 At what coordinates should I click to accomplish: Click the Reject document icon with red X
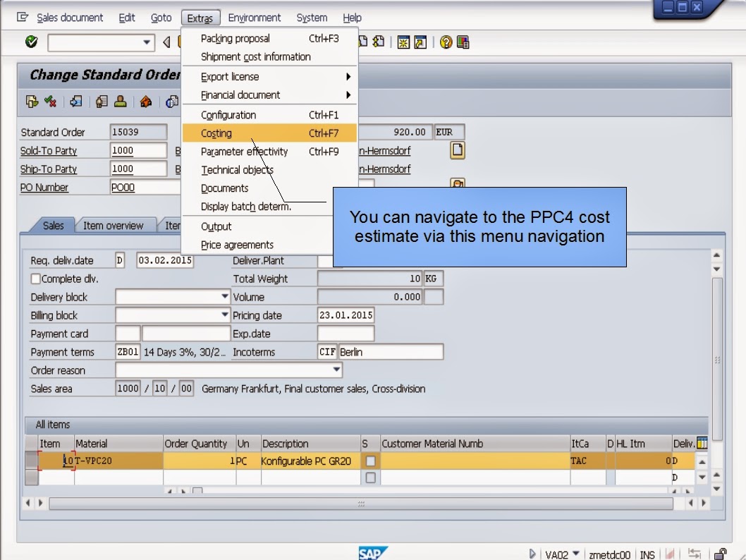click(51, 102)
